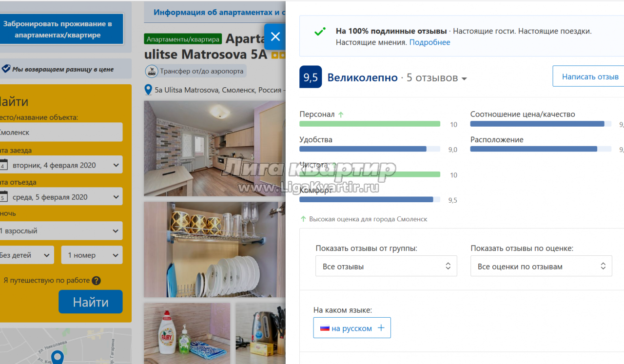
Task: Click the help question mark icon
Action: click(x=97, y=281)
